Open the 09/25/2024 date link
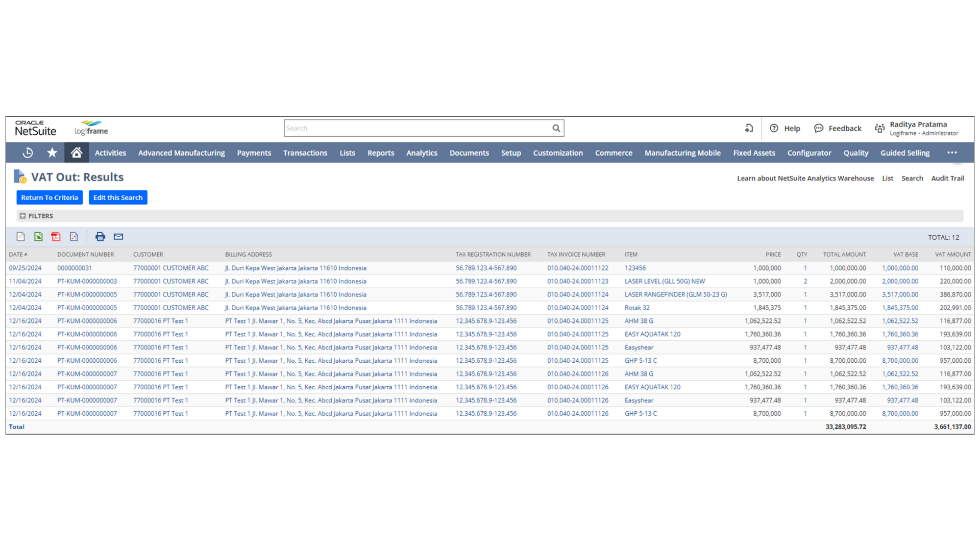 (x=25, y=268)
